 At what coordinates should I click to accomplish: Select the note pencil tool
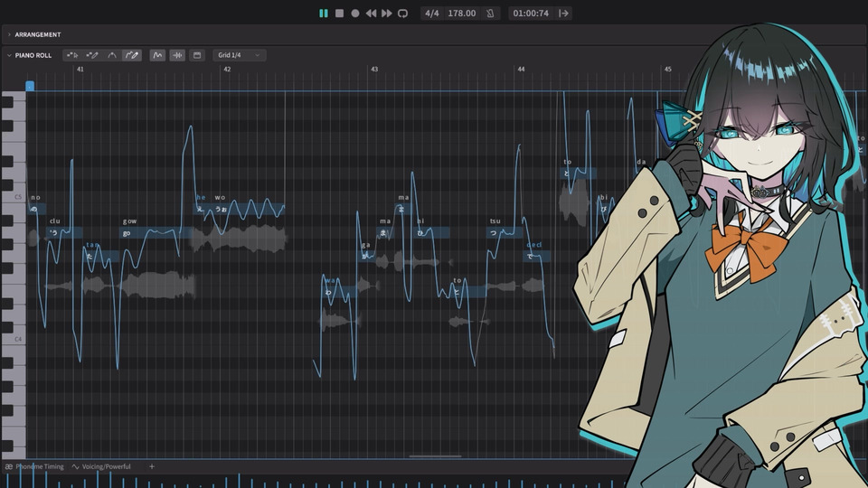click(x=92, y=55)
